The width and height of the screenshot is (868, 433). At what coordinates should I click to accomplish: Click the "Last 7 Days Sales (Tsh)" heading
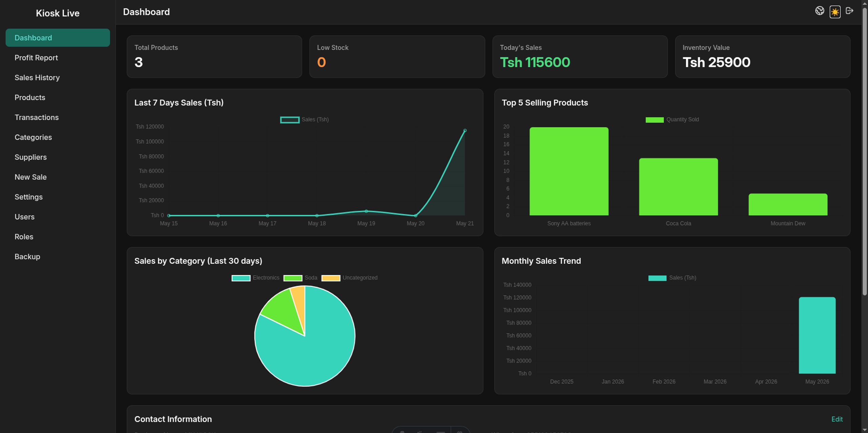pos(179,103)
